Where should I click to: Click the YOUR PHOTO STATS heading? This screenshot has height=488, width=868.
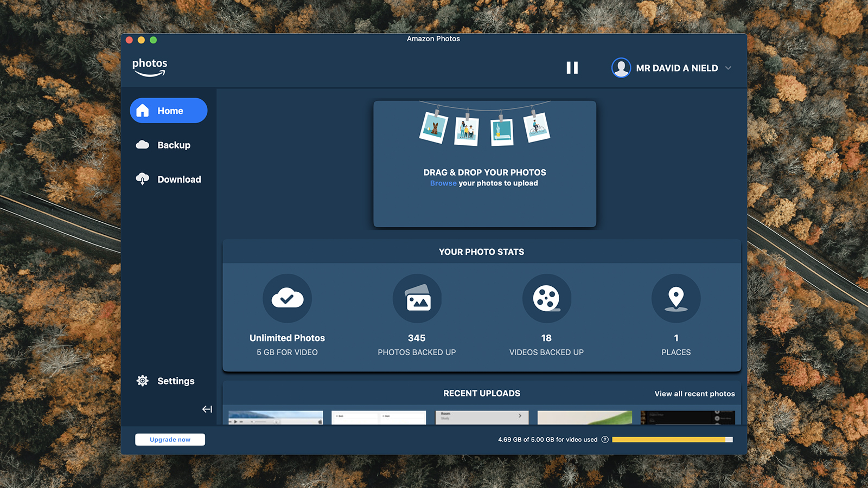click(482, 252)
